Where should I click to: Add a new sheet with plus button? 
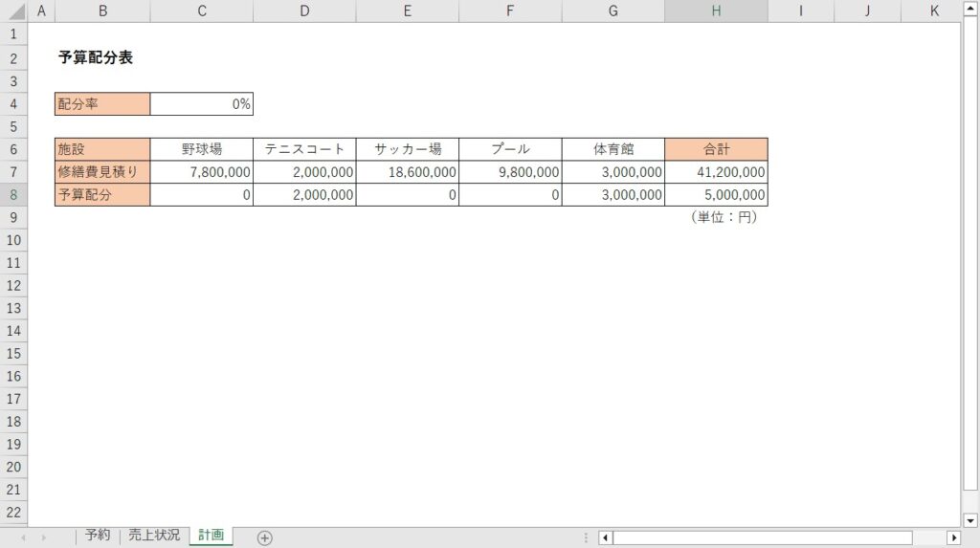click(265, 537)
